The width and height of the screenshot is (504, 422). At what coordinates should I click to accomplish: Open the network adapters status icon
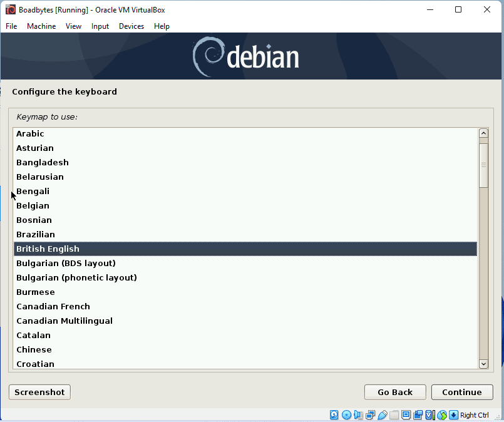[x=370, y=415]
